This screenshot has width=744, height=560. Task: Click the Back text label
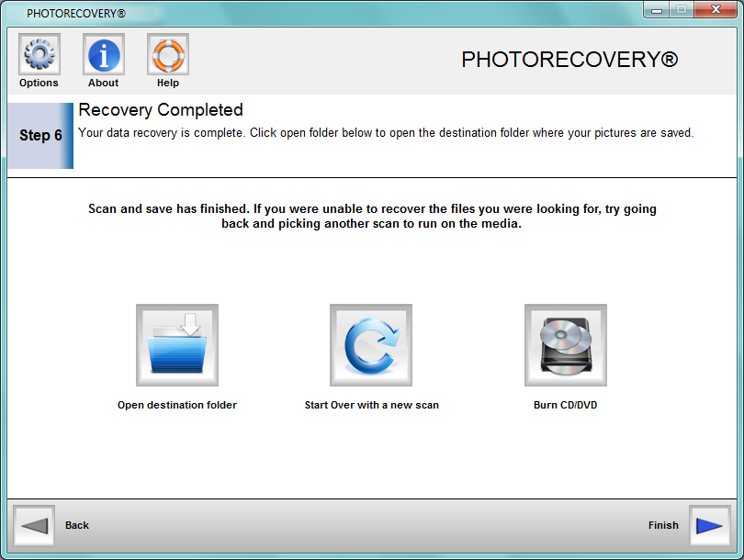pos(77,525)
